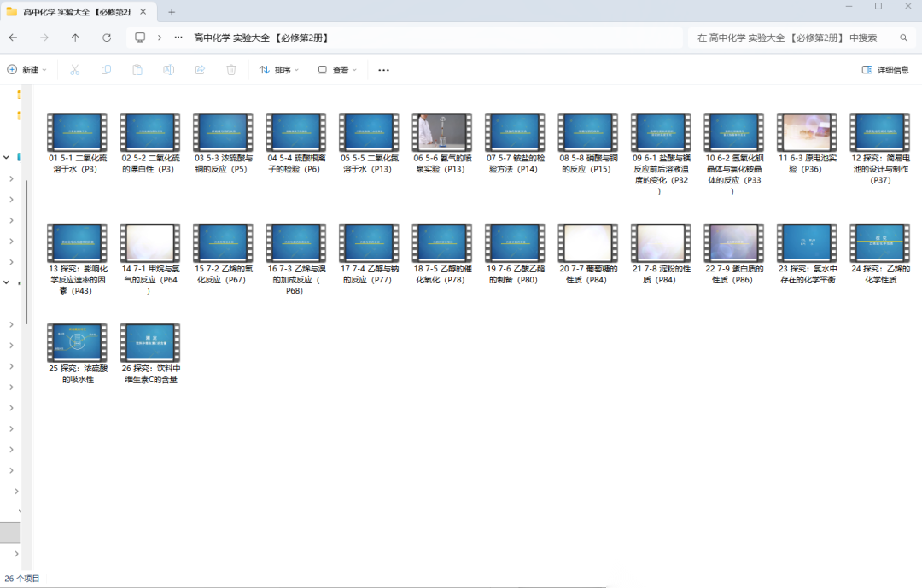This screenshot has height=588, width=922.
Task: Go up one folder level
Action: [75, 38]
